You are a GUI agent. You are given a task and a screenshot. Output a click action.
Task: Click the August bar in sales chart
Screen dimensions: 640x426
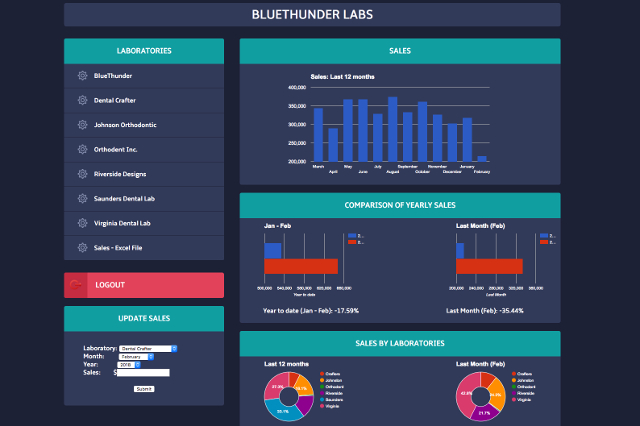[393, 129]
